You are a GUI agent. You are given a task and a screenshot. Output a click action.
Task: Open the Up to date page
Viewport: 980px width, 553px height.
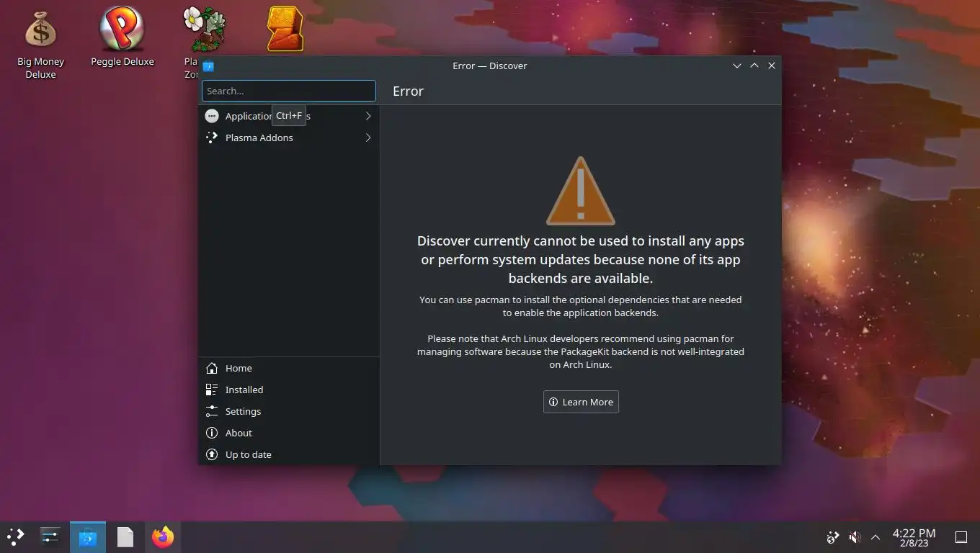(x=288, y=454)
